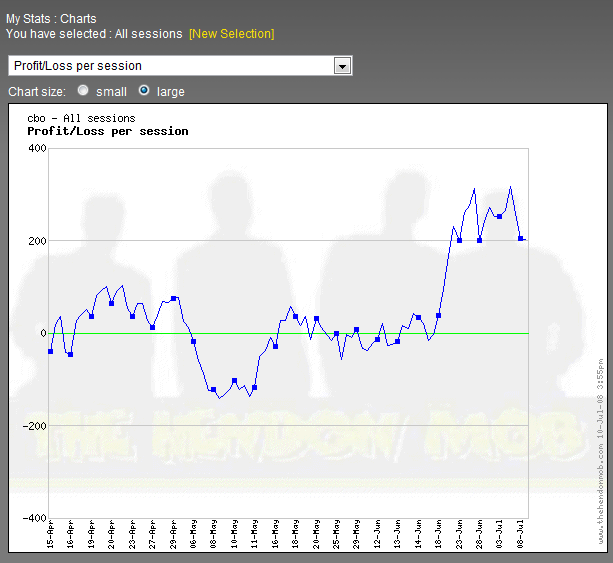Click the 08-May x-axis date label

[x=213, y=534]
